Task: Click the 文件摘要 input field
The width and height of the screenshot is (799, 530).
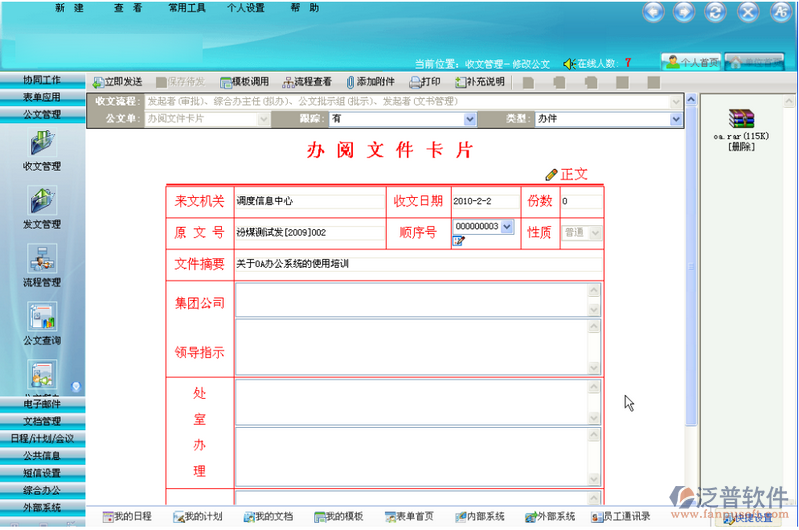Action: coord(418,264)
